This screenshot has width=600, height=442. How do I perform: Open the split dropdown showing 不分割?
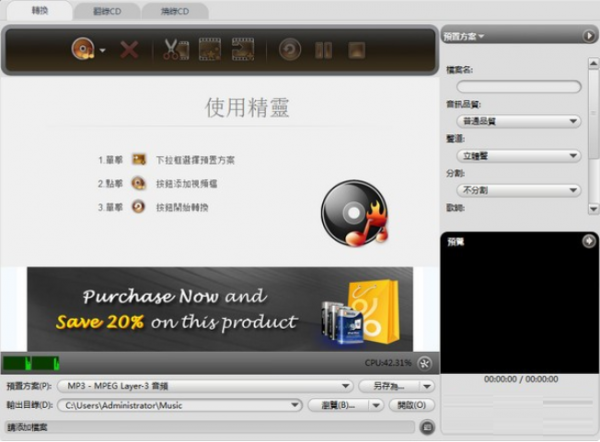[x=519, y=190]
